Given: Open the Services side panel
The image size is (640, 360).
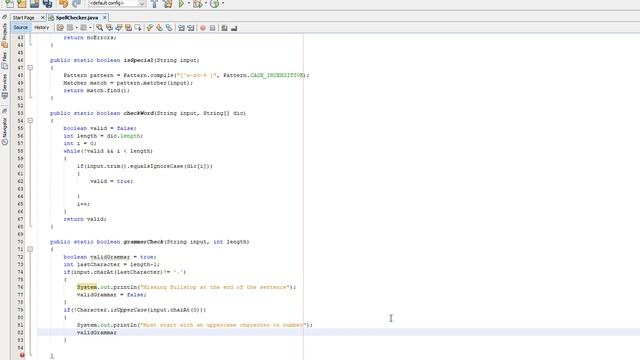Looking at the screenshot, I should tap(4, 87).
